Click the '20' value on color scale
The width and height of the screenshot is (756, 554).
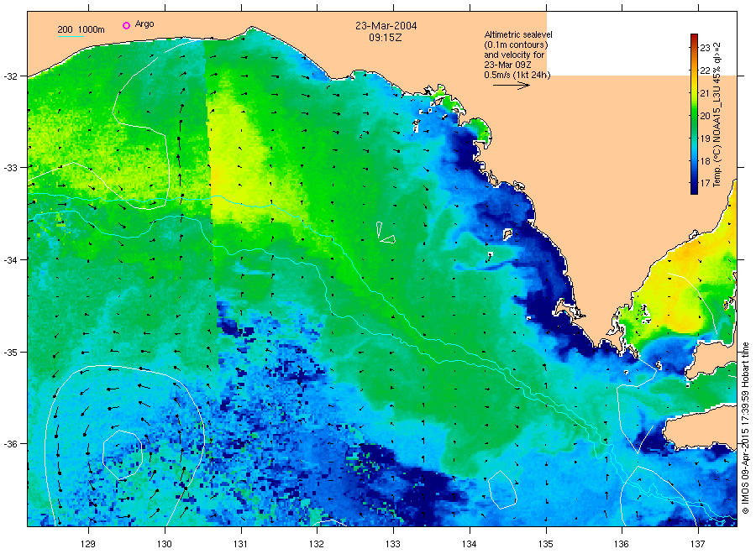pos(705,116)
